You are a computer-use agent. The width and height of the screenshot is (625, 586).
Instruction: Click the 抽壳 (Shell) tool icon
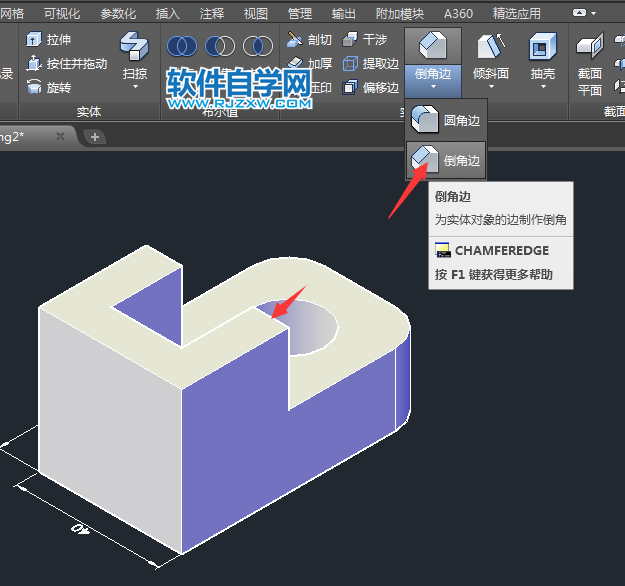[542, 46]
